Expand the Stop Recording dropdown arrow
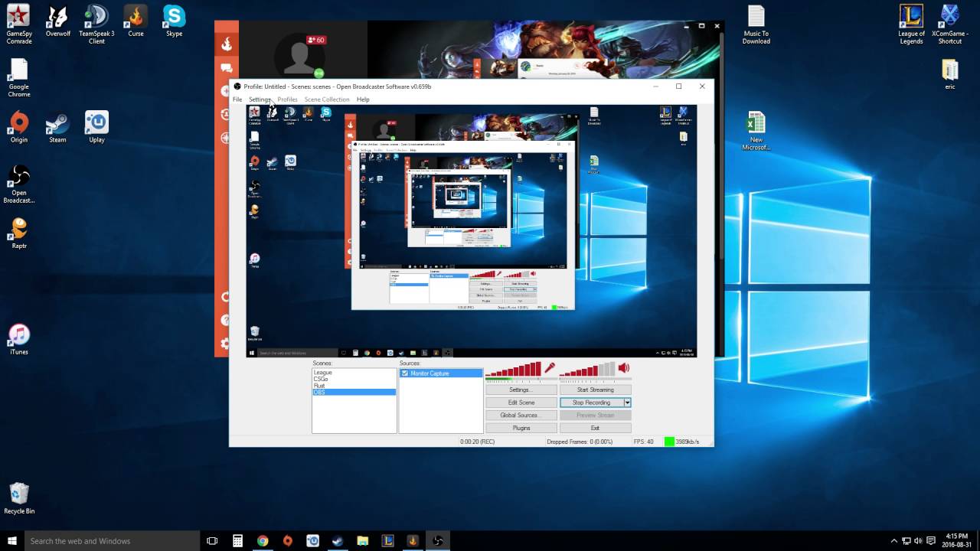980x551 pixels. 627,403
